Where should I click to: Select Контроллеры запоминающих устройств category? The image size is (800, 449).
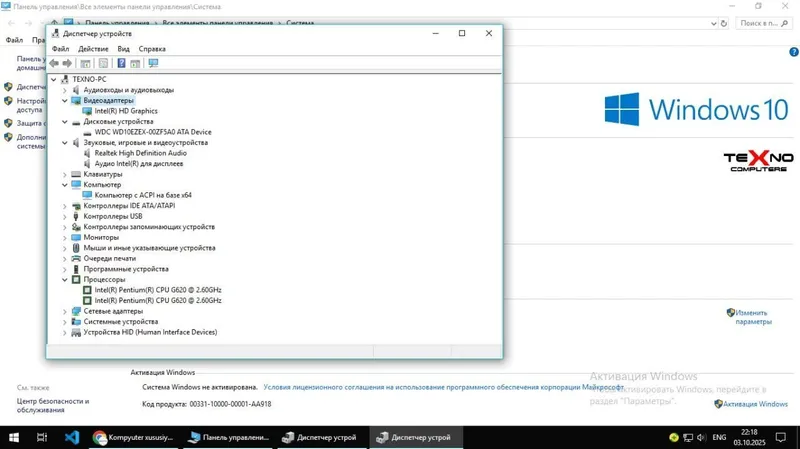tap(149, 227)
